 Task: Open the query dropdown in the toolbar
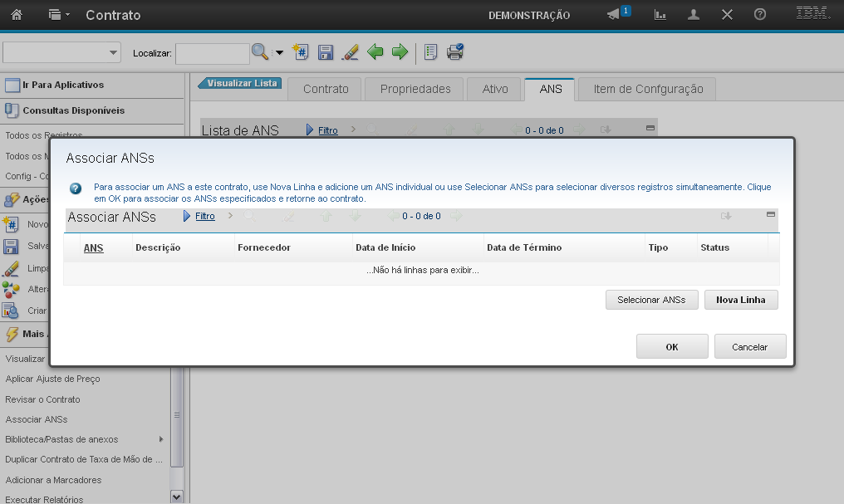tap(62, 52)
